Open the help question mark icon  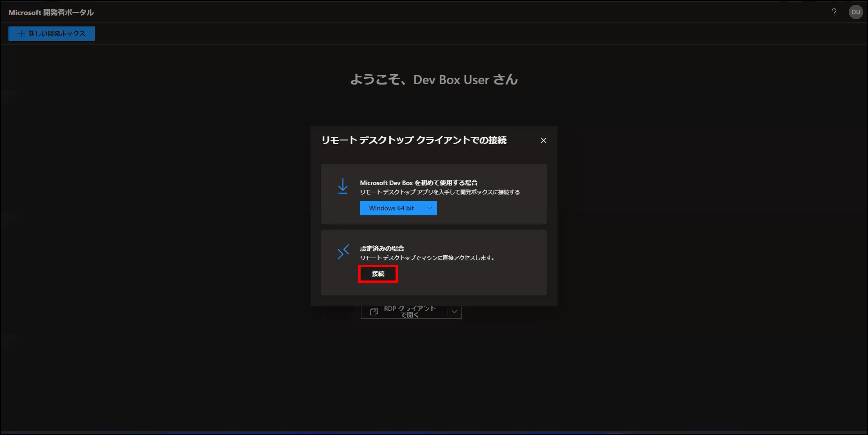coord(834,12)
